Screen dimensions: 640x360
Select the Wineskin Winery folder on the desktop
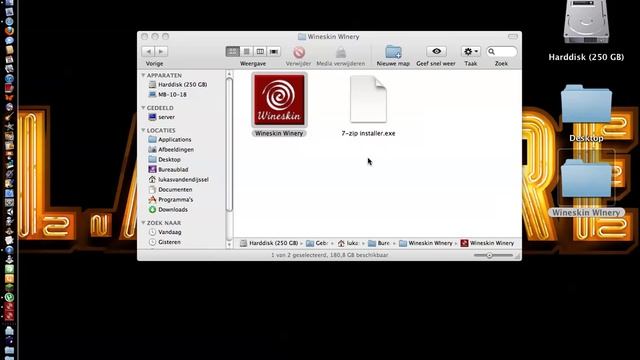pos(586,178)
